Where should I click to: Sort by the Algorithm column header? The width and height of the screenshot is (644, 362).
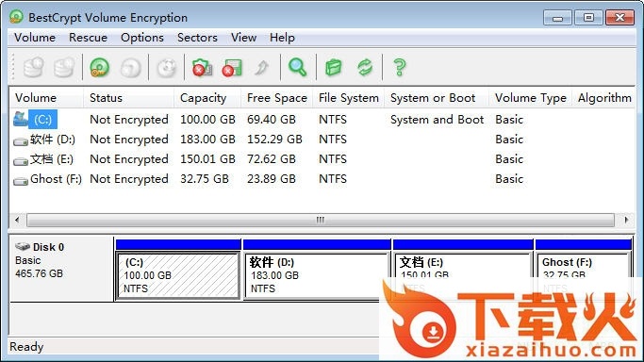[x=603, y=98]
